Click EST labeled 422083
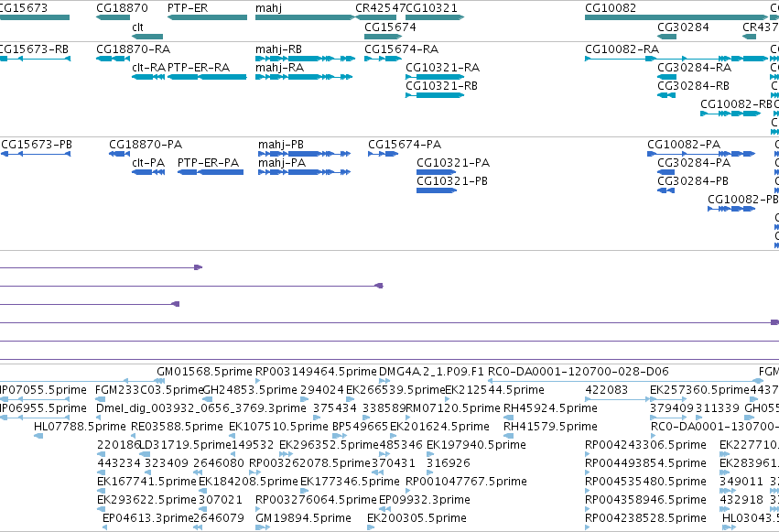Screen dimensions: 779x532 click(x=607, y=390)
